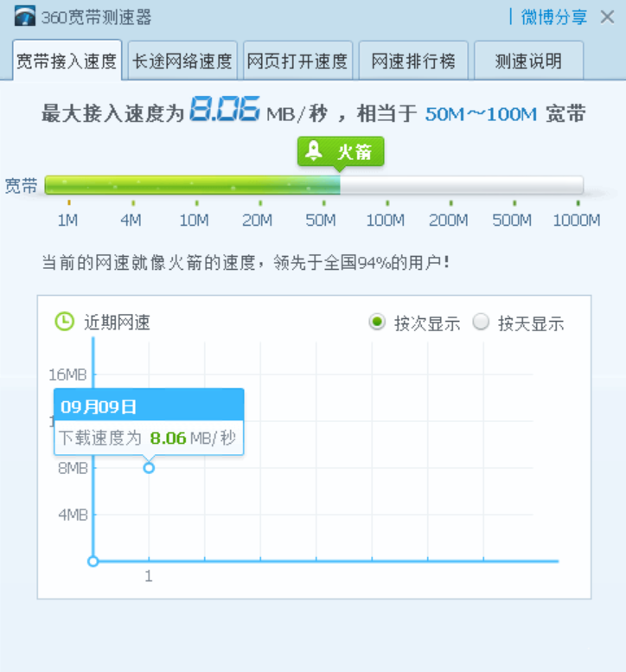
Task: Click the x-axis label 1
Action: point(148,576)
